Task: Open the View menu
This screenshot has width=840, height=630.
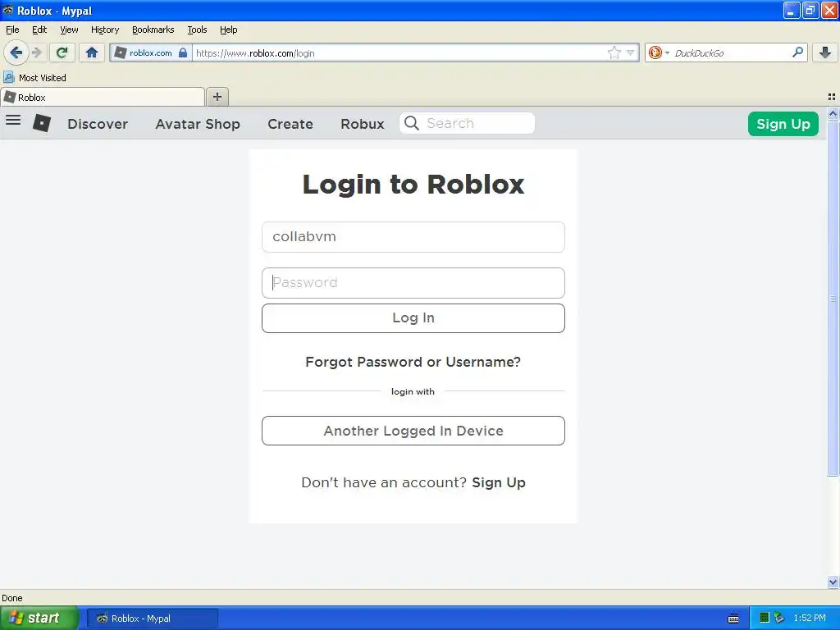Action: click(69, 30)
